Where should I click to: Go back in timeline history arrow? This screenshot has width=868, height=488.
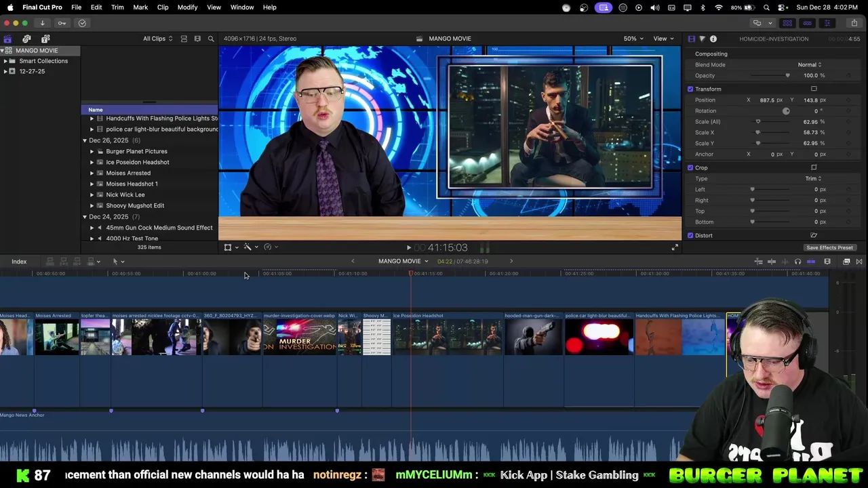[353, 261]
